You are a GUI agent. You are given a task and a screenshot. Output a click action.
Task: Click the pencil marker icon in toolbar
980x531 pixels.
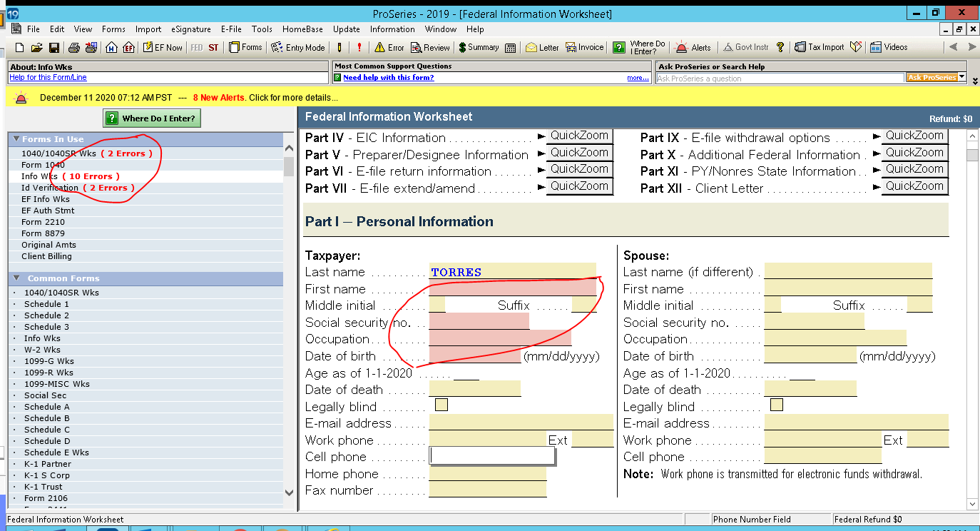coord(340,48)
